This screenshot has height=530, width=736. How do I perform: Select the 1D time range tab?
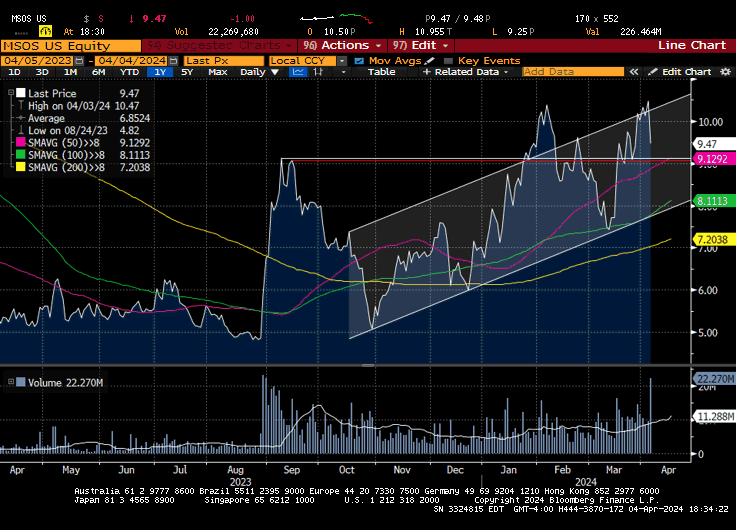(15, 72)
